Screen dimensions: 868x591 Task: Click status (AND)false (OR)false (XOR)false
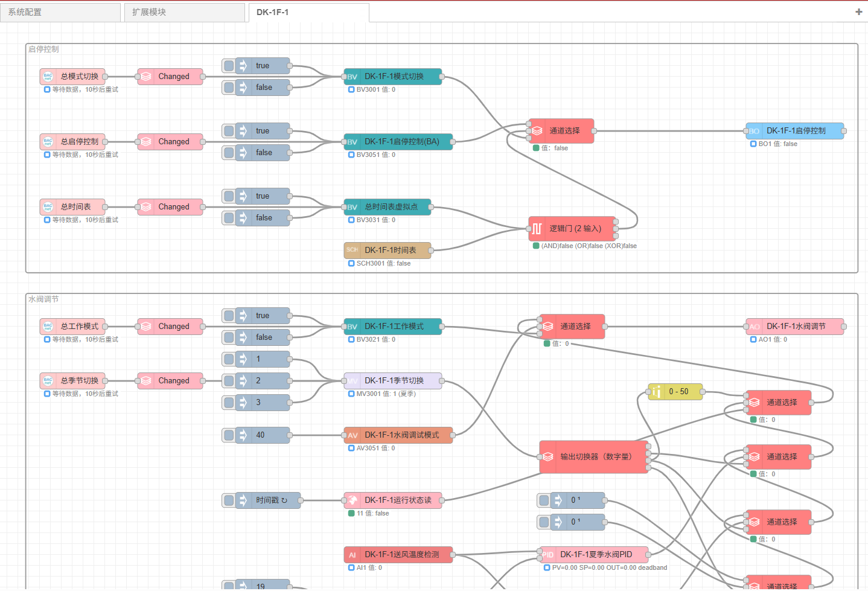click(x=589, y=246)
